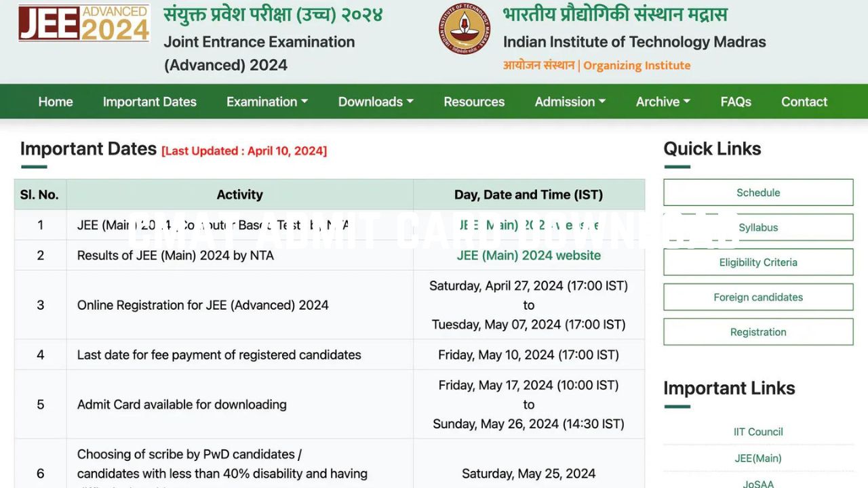This screenshot has width=868, height=488.
Task: Open the JEE(Main) important link
Action: (x=758, y=458)
